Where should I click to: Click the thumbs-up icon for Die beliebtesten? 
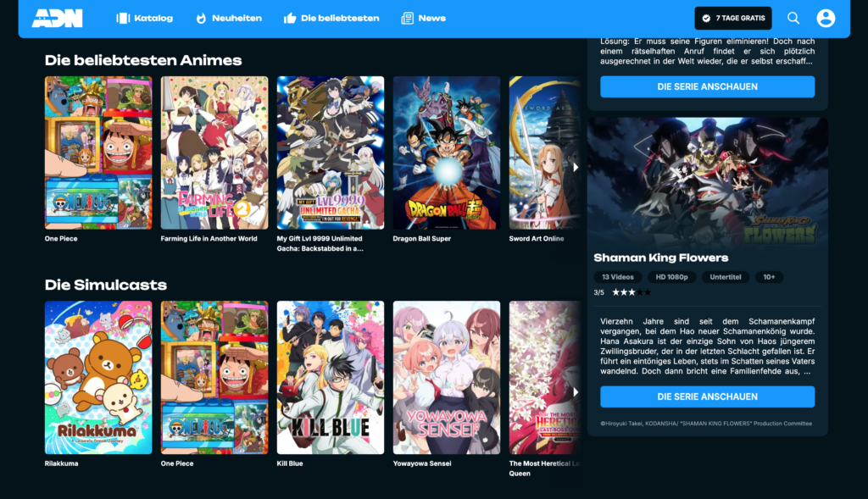click(x=290, y=19)
